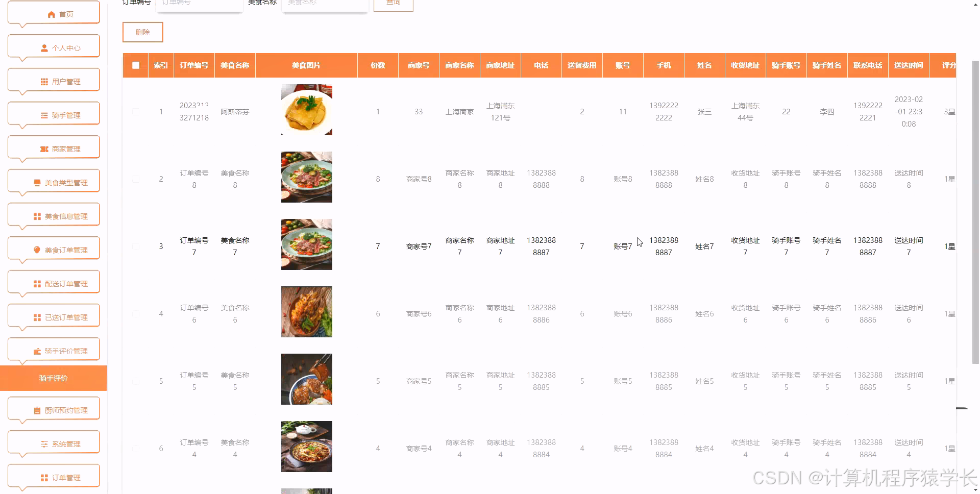Image resolution: width=980 pixels, height=494 pixels.
Task: Expand 用户管理 in the sidebar
Action: 54,81
